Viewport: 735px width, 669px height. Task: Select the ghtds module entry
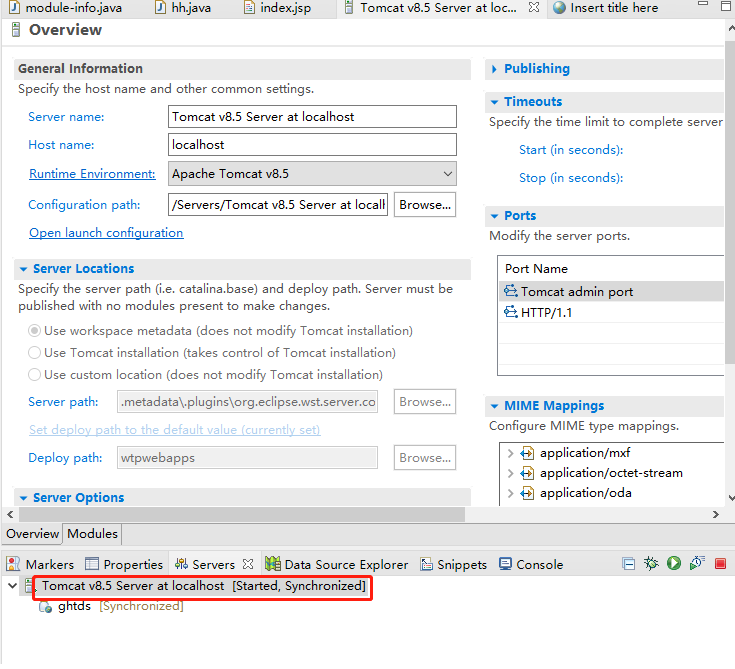(x=112, y=607)
